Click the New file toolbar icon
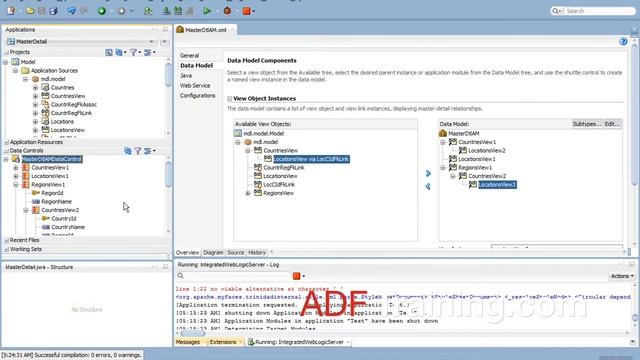Screen dimensions: 640x360 coord(11,11)
